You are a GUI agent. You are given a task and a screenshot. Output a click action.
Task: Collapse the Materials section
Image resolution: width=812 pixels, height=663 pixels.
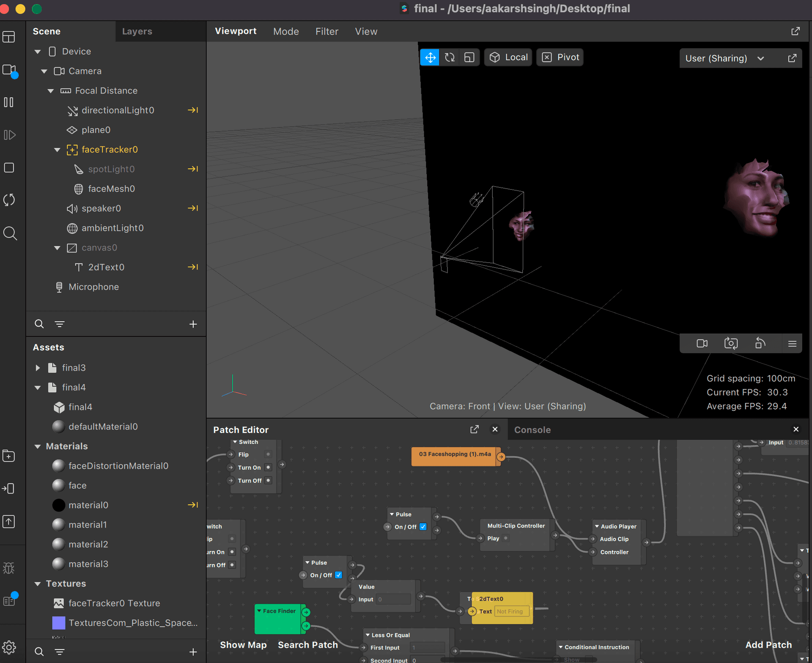tap(38, 446)
